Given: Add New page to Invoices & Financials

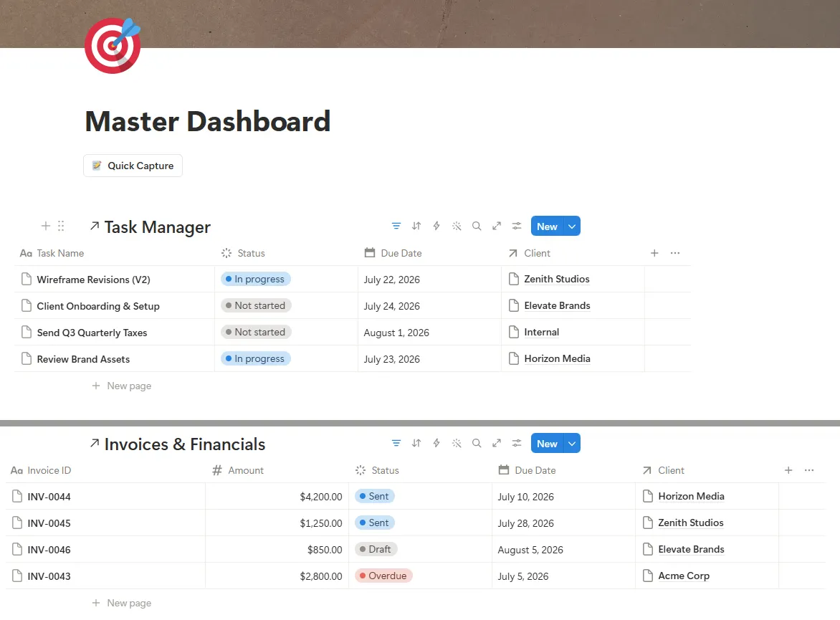Looking at the screenshot, I should (x=122, y=603).
